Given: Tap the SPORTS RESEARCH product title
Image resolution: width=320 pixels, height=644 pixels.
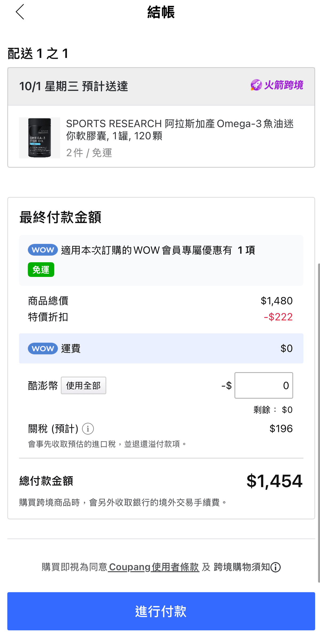Looking at the screenshot, I should click(x=179, y=130).
